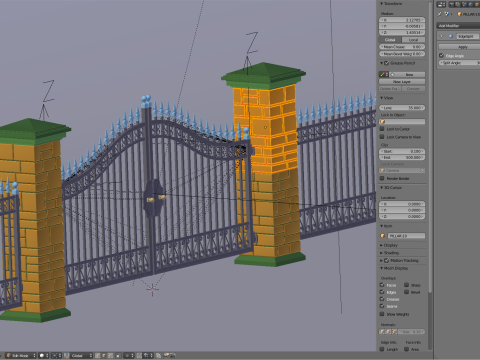Toggle the Seams overlay checkbox
Viewport: 480px width, 360px height.
click(x=382, y=306)
